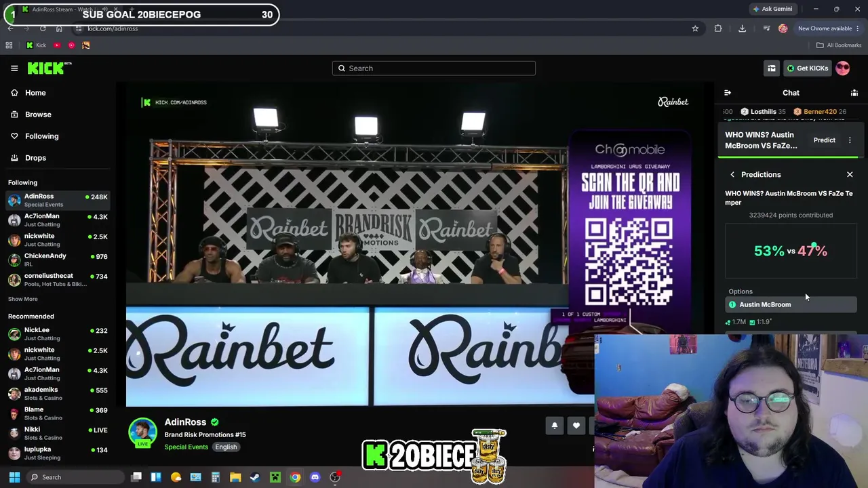Open Steam from the taskbar
The height and width of the screenshot is (488, 868).
coord(255,477)
